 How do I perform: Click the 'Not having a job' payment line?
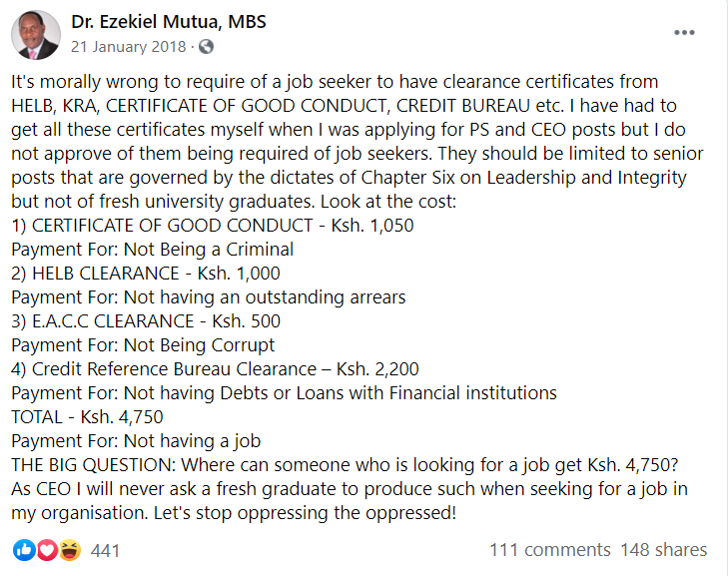135,441
